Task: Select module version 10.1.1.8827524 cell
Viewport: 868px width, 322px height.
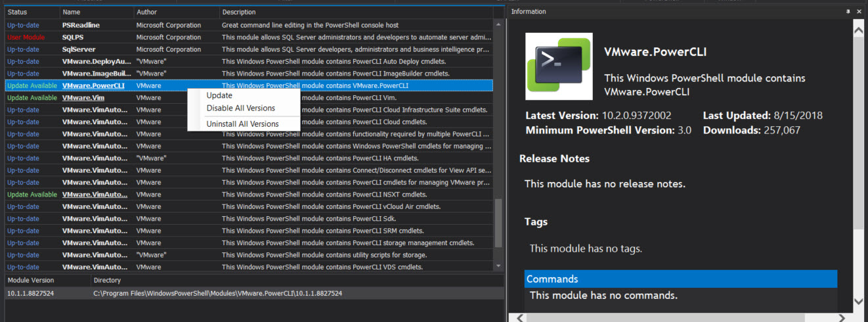Action: point(30,293)
